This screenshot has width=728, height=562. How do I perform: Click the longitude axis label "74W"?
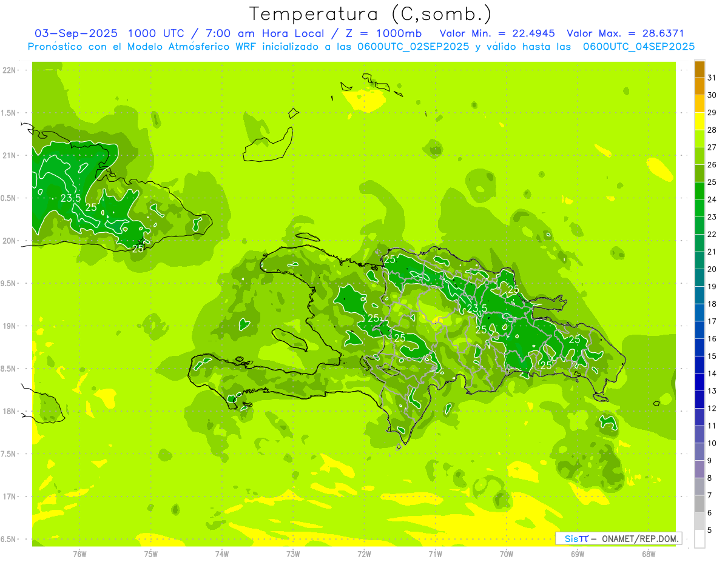coord(222,554)
